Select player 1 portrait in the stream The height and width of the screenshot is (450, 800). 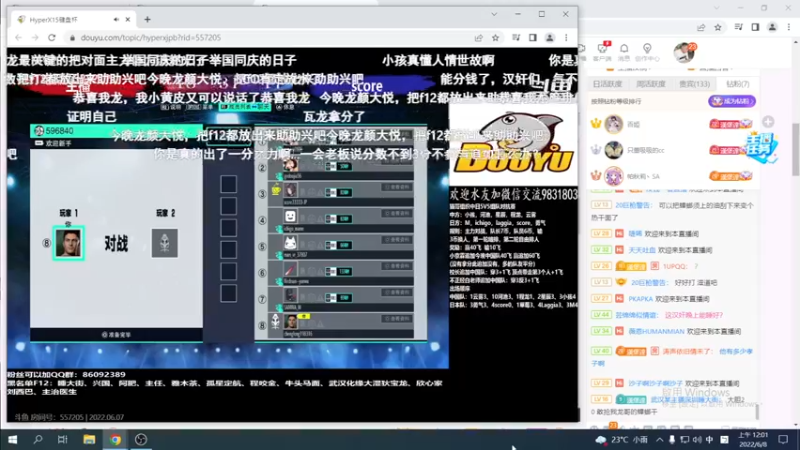coord(68,243)
